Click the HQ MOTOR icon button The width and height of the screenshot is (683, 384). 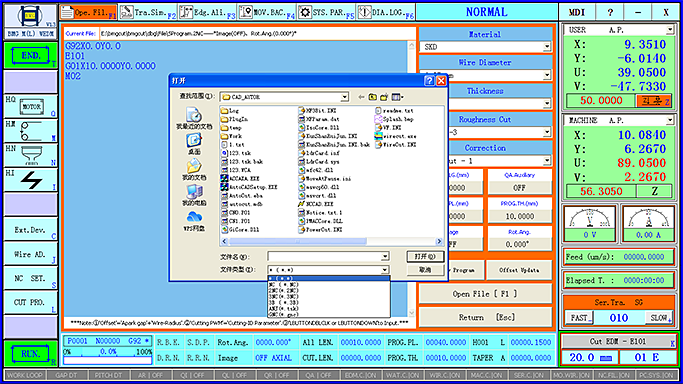click(x=31, y=106)
